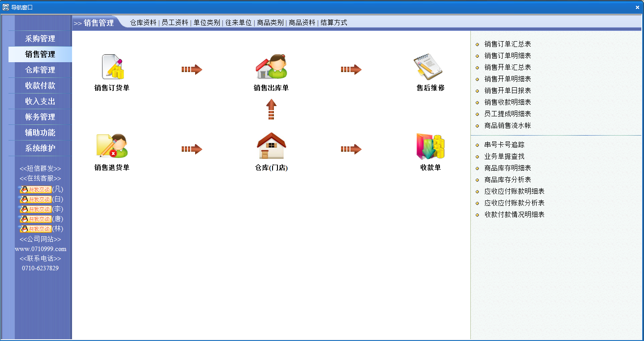Open 业务单据查找
Screen dimensions: 644x341
click(504, 156)
